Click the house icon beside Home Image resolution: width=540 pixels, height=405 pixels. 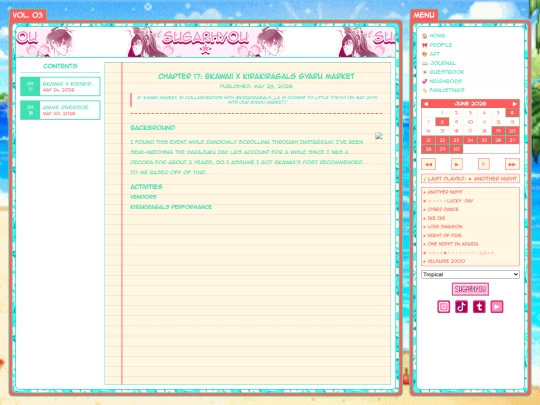coord(425,36)
